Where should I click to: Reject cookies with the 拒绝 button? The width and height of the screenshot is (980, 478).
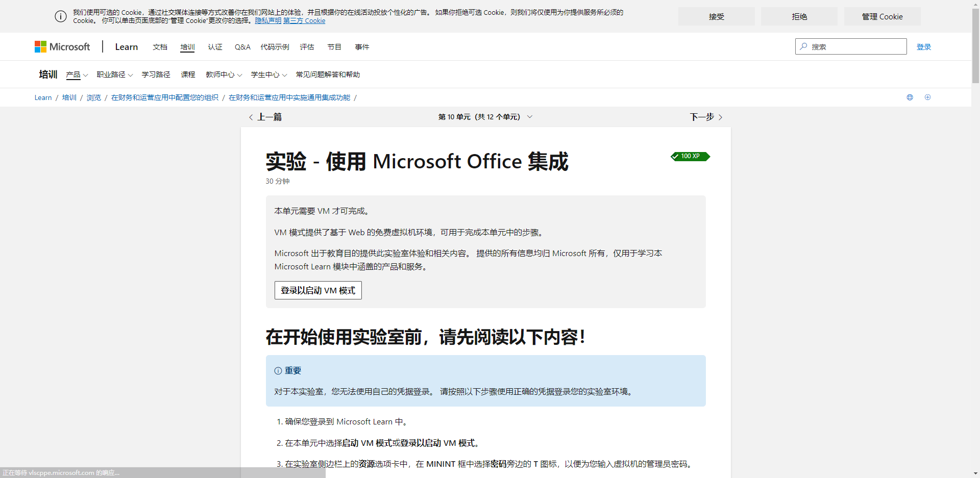pyautogui.click(x=799, y=16)
